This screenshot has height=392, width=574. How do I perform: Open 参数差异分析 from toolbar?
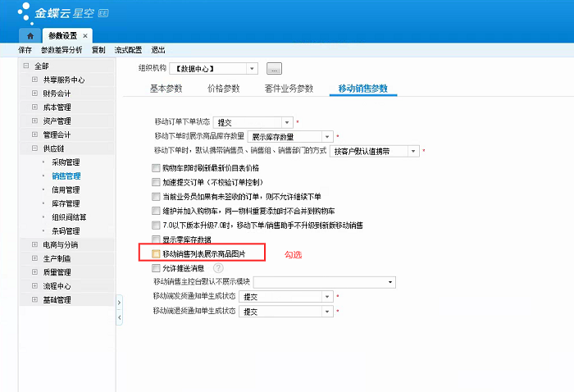(x=61, y=50)
